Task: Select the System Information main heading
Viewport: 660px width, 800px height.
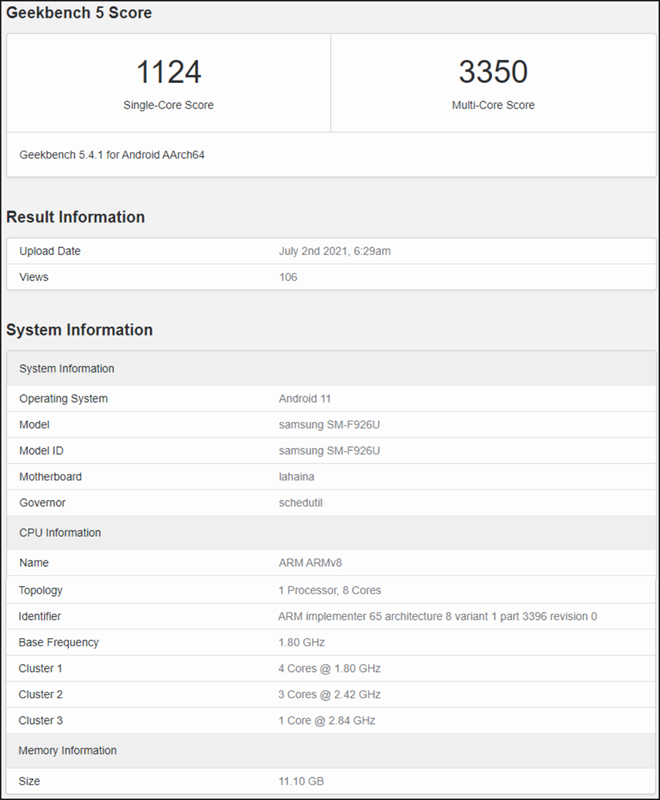Action: pyautogui.click(x=79, y=330)
